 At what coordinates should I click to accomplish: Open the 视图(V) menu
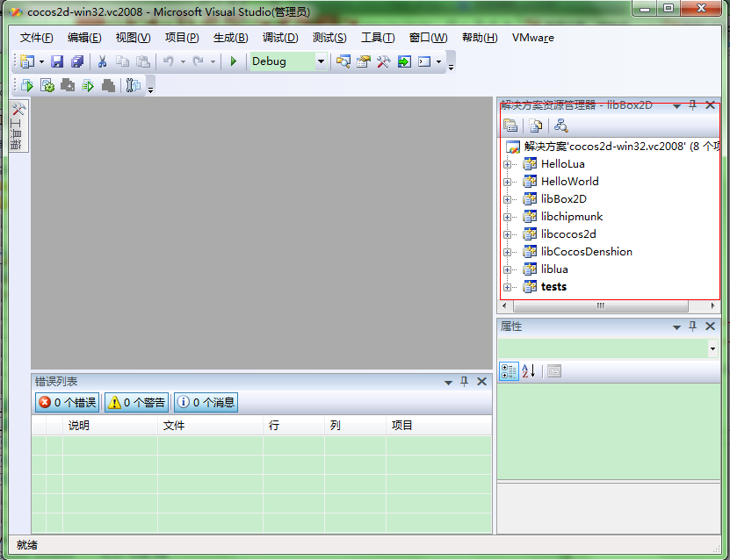pos(134,38)
